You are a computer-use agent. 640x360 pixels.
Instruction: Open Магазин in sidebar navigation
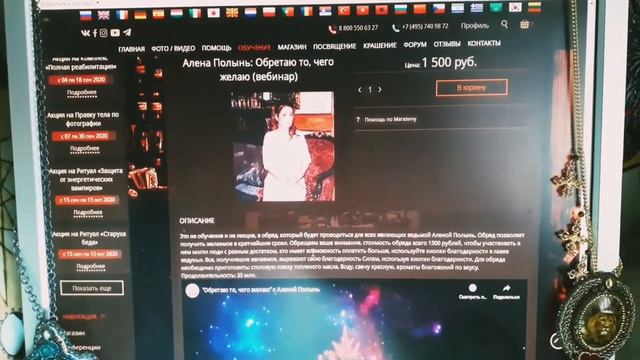[75, 333]
